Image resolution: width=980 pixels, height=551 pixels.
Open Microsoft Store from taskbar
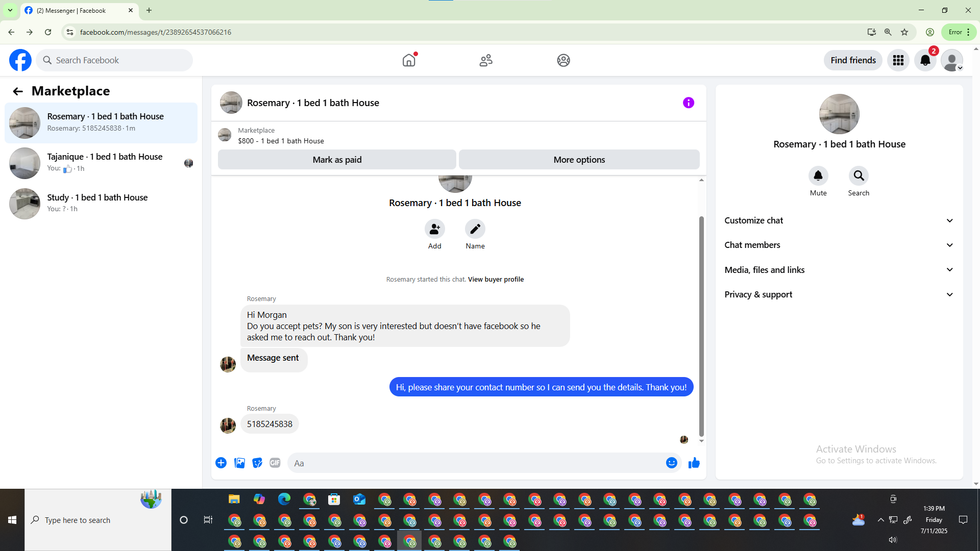[x=334, y=499]
